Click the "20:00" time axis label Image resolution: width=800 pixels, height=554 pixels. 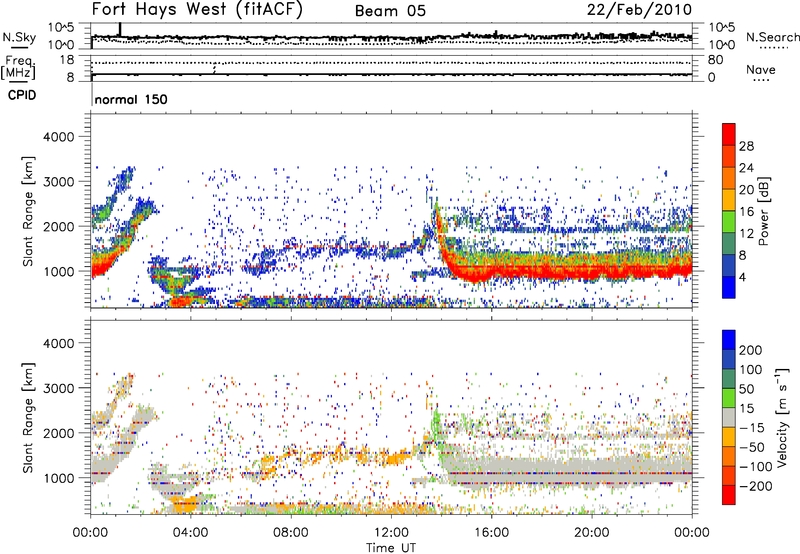(x=592, y=533)
